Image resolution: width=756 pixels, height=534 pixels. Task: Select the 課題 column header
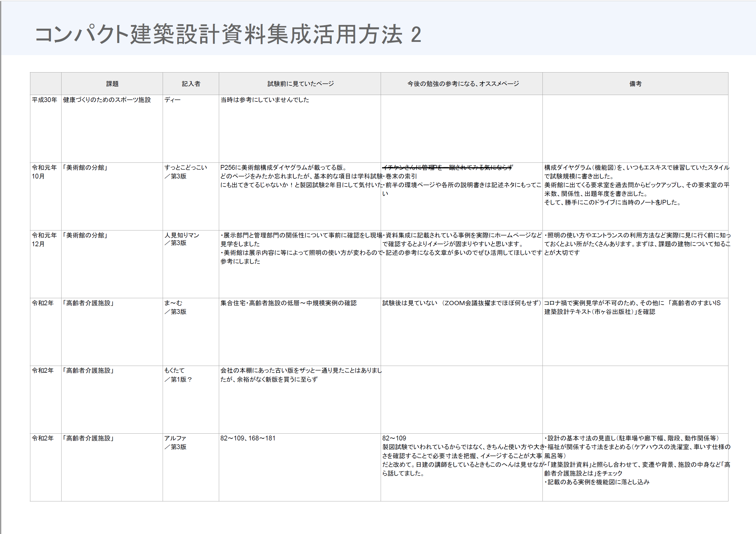tap(112, 84)
